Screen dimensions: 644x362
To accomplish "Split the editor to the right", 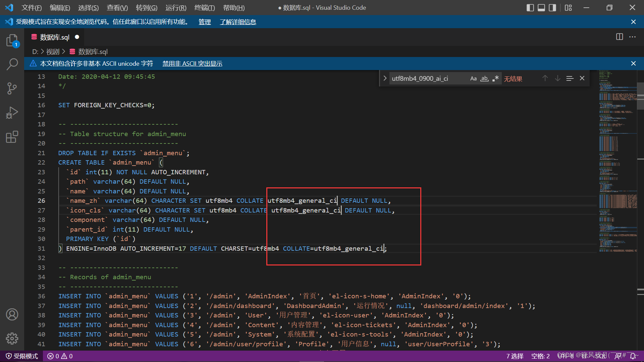I will 620,37.
